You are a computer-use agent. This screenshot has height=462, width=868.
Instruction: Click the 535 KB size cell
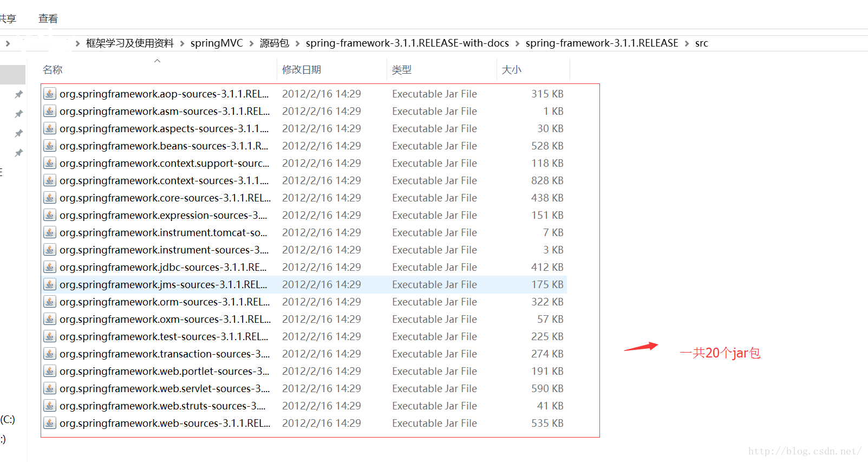pos(547,423)
